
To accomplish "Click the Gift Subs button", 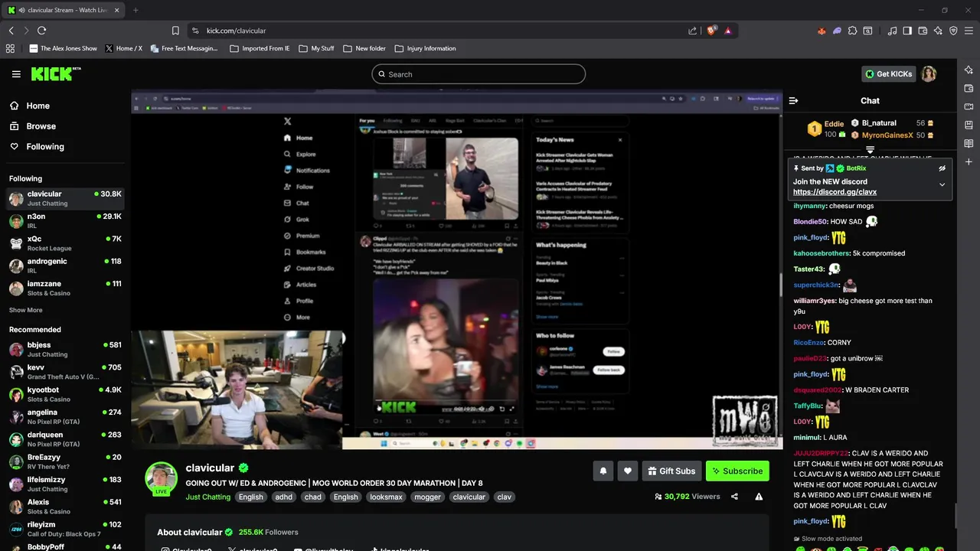I will pos(671,471).
